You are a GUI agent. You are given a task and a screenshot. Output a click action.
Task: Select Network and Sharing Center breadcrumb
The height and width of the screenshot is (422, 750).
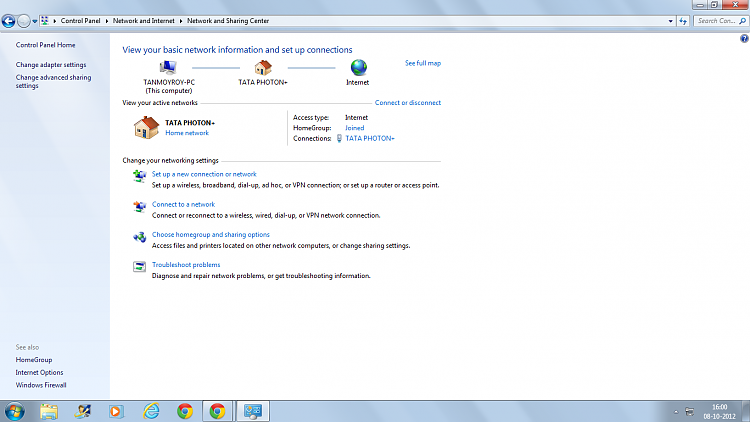pos(228,21)
